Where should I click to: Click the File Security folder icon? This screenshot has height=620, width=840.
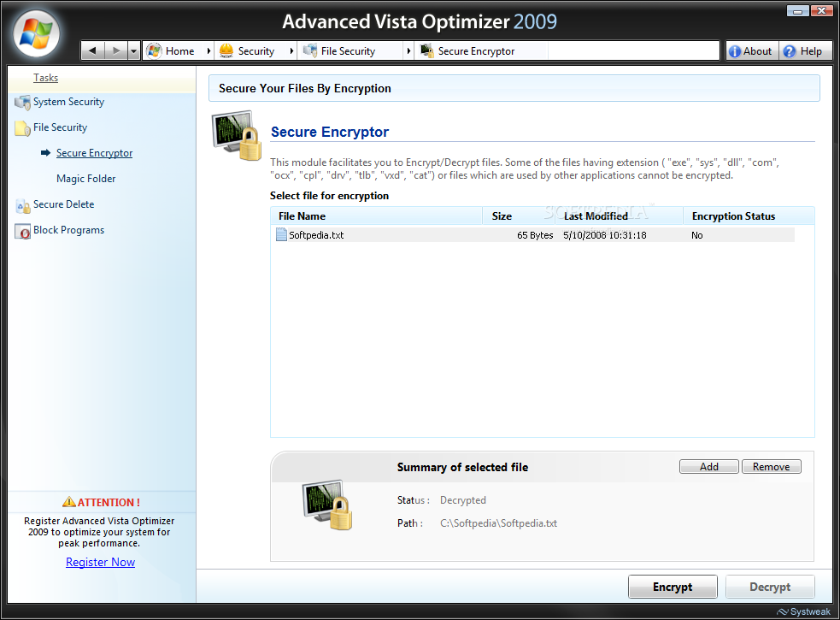click(22, 128)
